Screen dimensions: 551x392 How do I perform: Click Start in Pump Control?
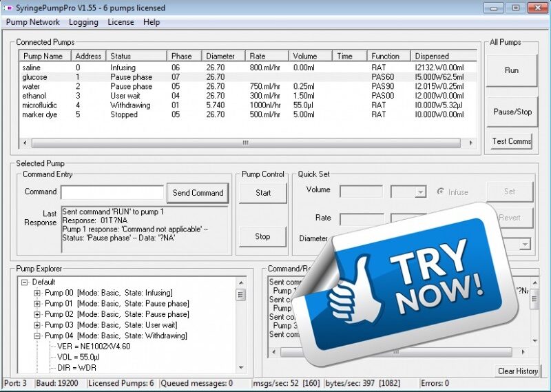click(263, 193)
